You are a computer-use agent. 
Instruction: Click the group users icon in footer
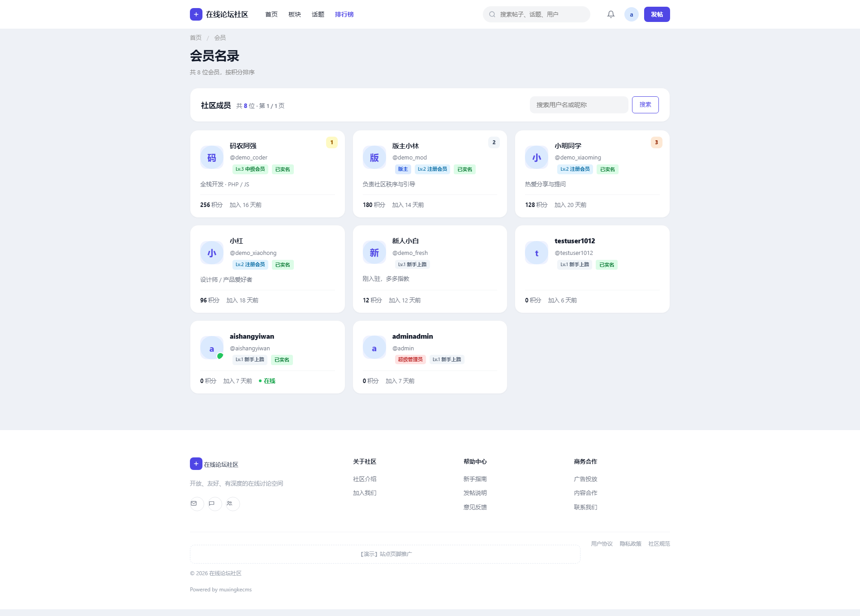click(x=230, y=504)
